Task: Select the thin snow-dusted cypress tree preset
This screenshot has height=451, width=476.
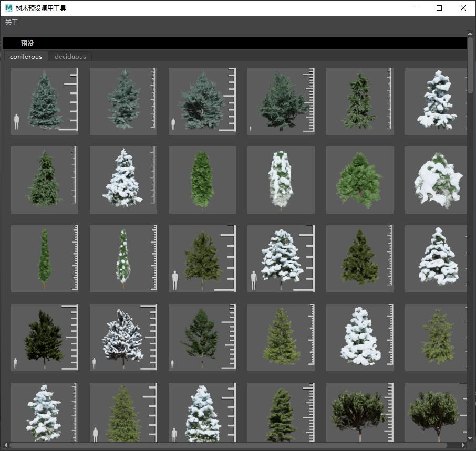Action: coord(123,259)
